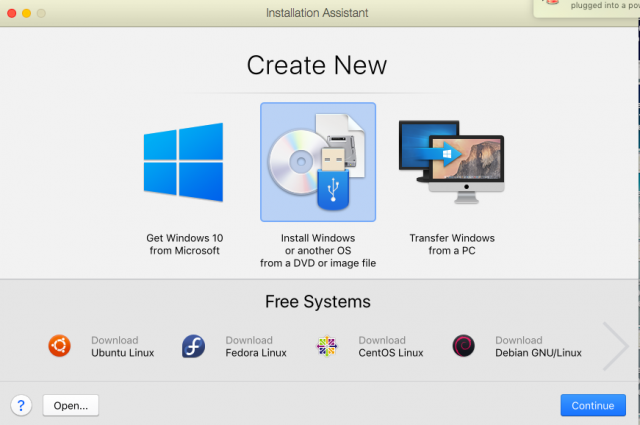The height and width of the screenshot is (425, 640).
Task: Click the Open... button
Action: [71, 405]
